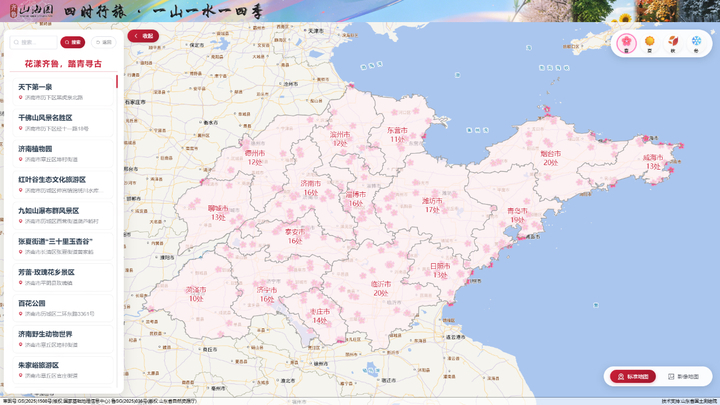Image resolution: width=720 pixels, height=405 pixels.
Task: Focus the attraction search input field
Action: click(x=34, y=42)
